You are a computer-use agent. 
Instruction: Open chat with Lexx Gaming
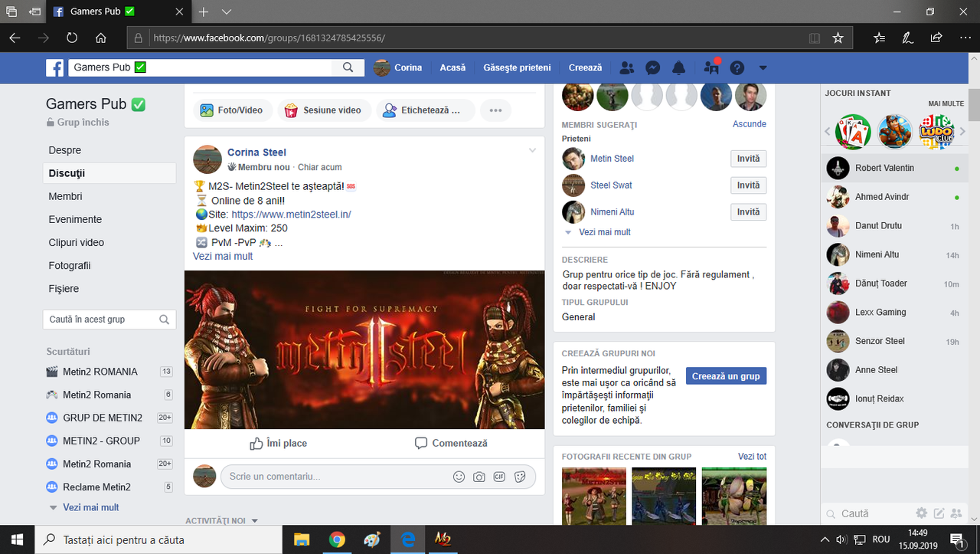pos(893,313)
